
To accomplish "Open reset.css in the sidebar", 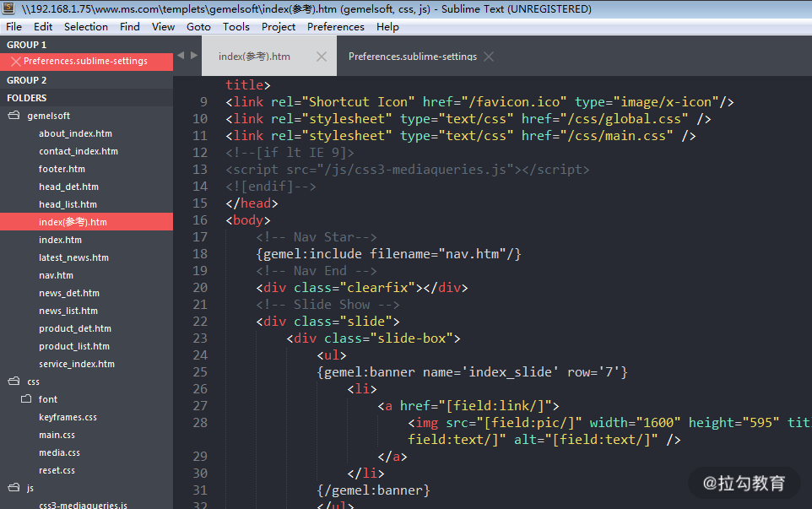I will [57, 470].
